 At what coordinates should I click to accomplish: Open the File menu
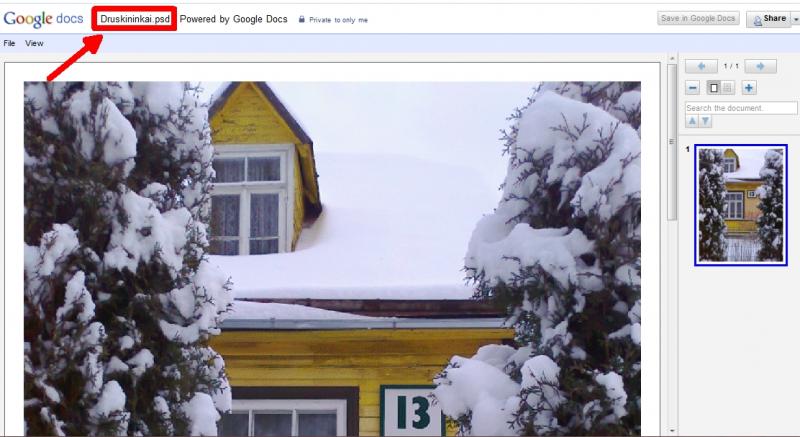click(x=9, y=43)
